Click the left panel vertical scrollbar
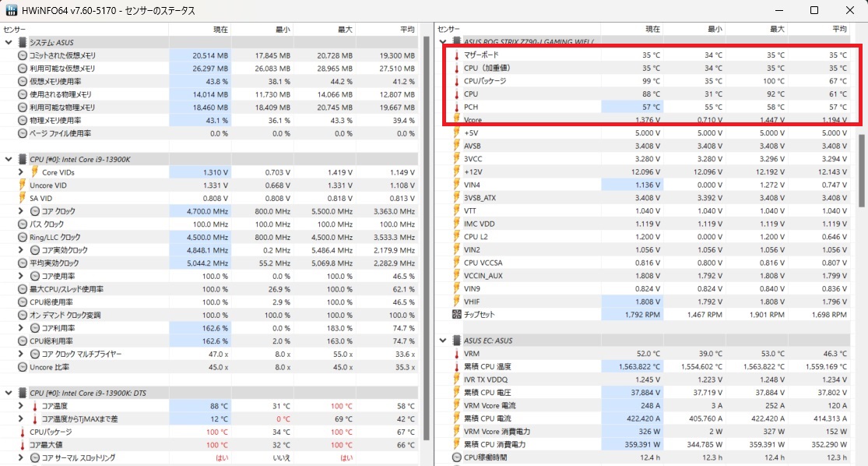The width and height of the screenshot is (868, 466). [x=427, y=238]
